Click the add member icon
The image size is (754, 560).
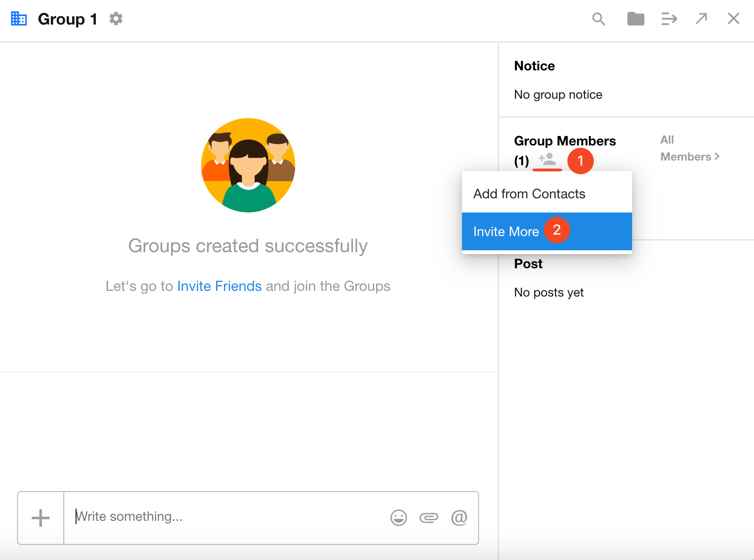(548, 159)
